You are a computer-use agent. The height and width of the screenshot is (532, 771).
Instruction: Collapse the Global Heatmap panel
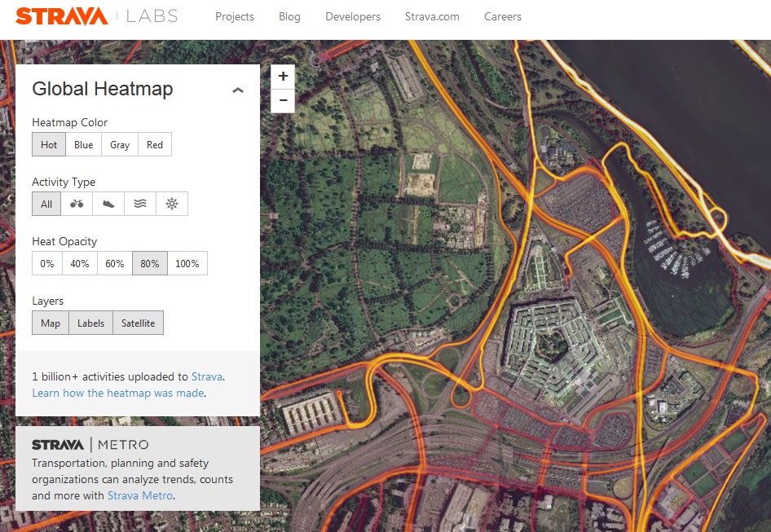coord(238,90)
